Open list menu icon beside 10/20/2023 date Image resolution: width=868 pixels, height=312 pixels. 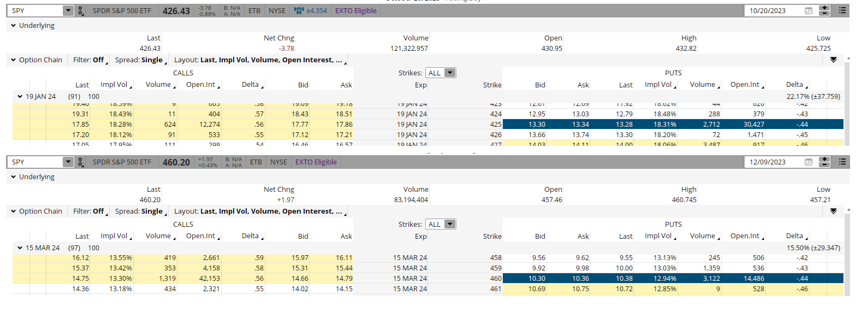click(x=842, y=11)
